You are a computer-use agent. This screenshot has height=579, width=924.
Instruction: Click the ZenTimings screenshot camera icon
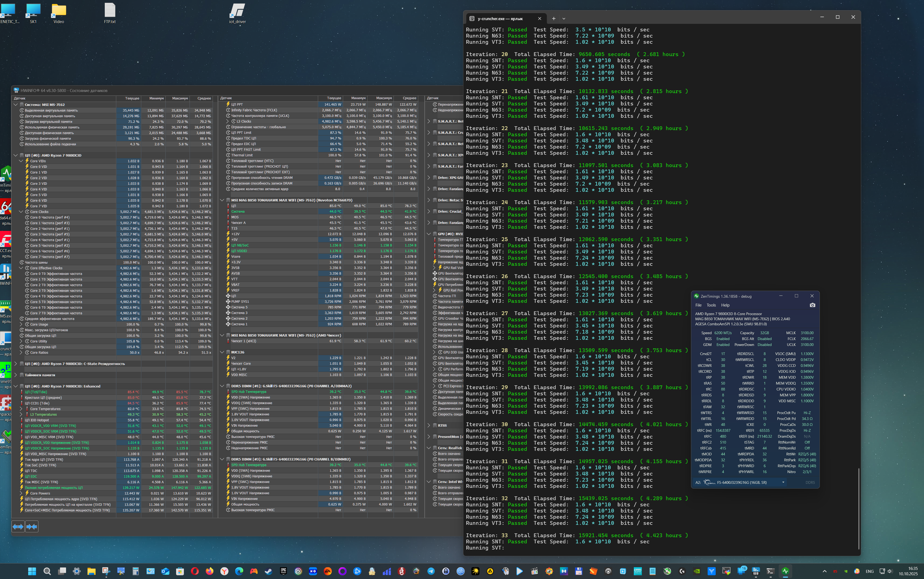pyautogui.click(x=812, y=305)
